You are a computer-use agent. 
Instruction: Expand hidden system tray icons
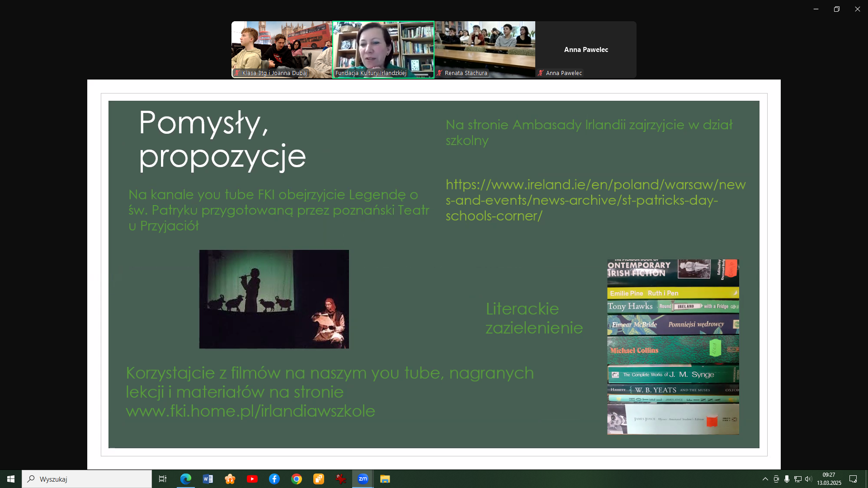click(x=765, y=479)
